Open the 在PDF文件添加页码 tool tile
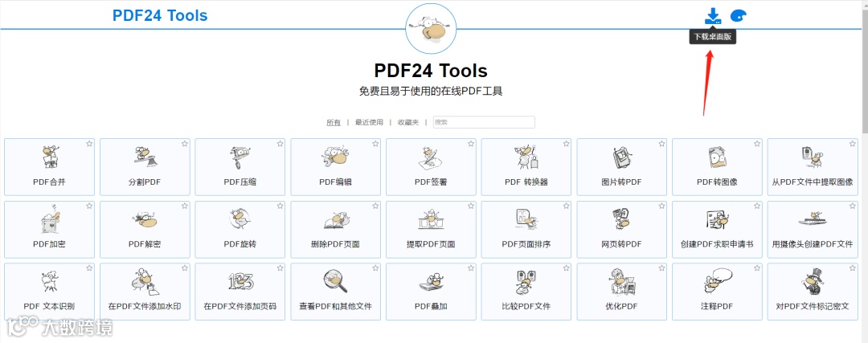 point(240,292)
